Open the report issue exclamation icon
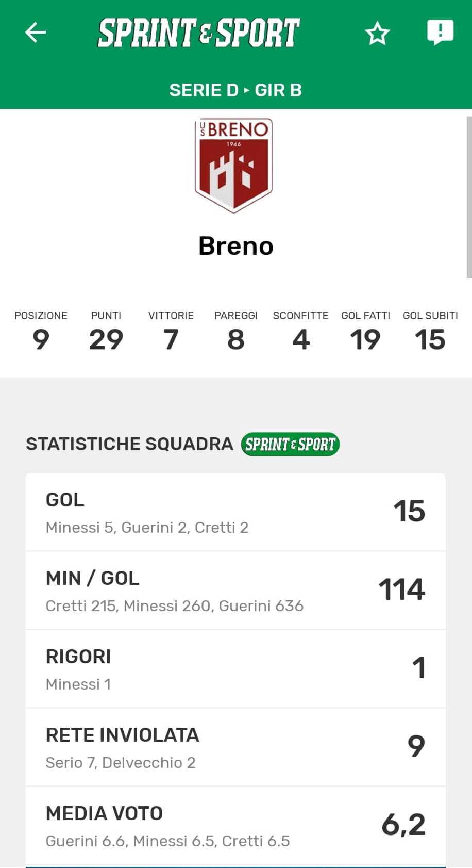 440,32
